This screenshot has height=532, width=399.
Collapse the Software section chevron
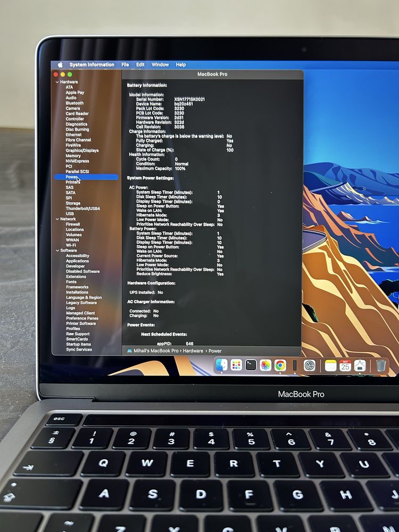coord(57,251)
